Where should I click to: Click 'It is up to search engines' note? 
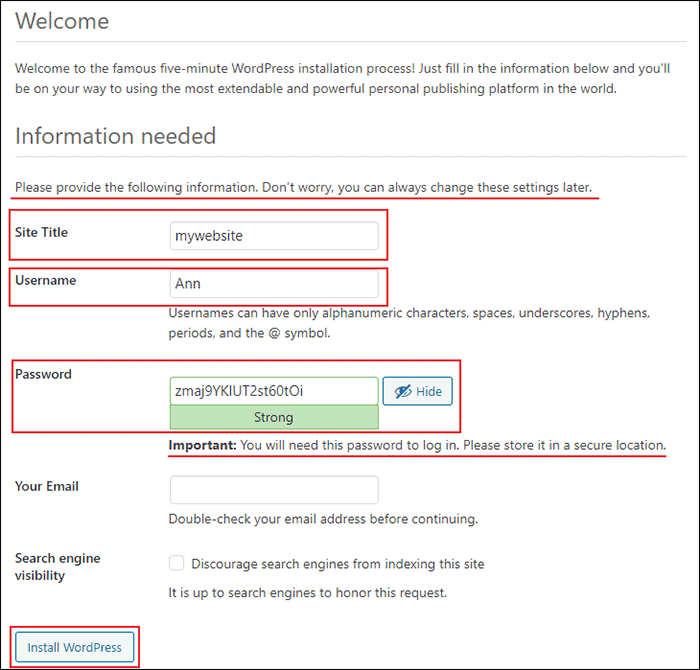point(308,593)
